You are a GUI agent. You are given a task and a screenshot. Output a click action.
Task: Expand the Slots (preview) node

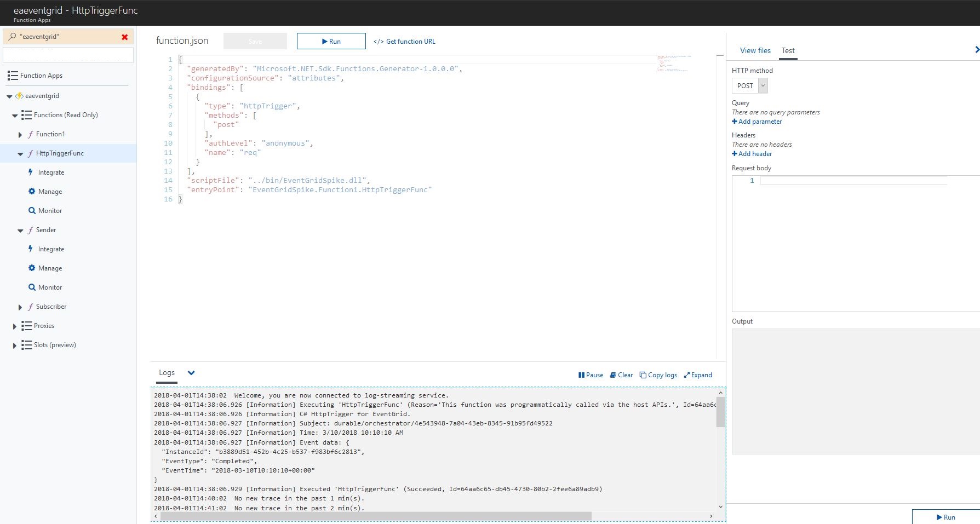[x=14, y=344]
